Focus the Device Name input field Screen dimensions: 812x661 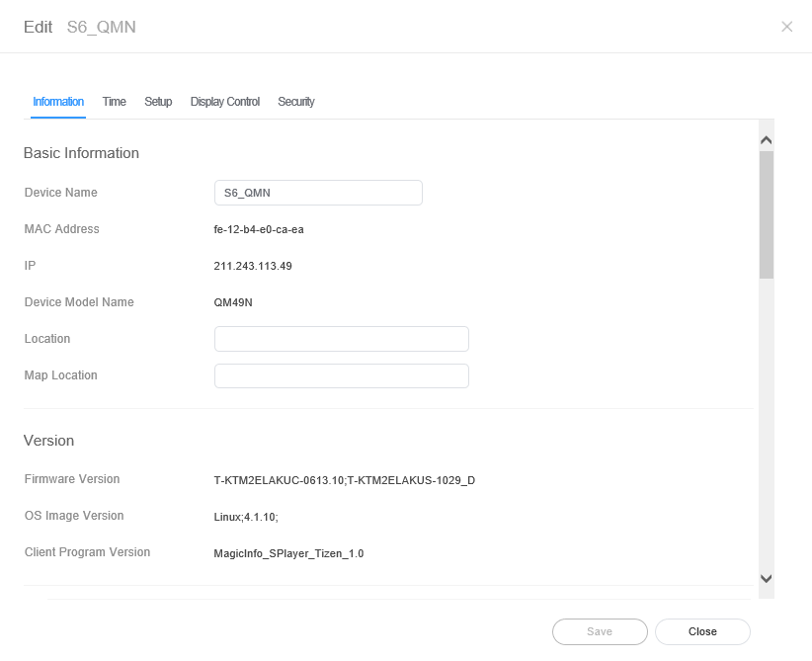click(318, 193)
